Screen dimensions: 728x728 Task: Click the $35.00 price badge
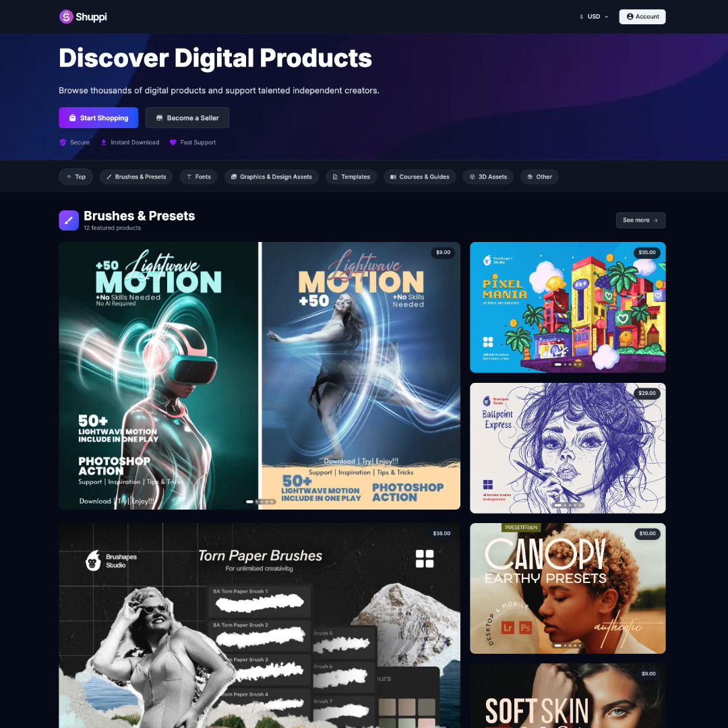pos(646,253)
